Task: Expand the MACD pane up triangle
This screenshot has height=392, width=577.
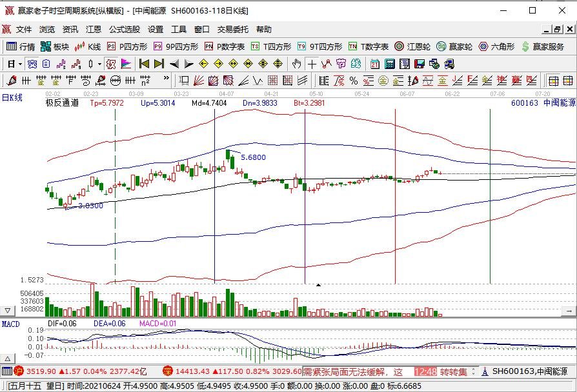Action: pos(7,358)
